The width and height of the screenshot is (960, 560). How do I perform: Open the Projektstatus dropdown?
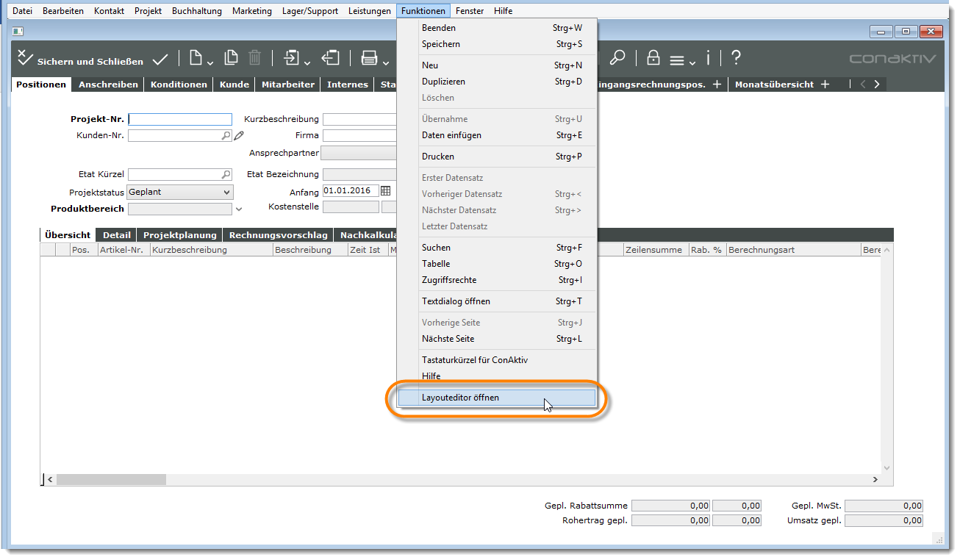click(x=226, y=192)
